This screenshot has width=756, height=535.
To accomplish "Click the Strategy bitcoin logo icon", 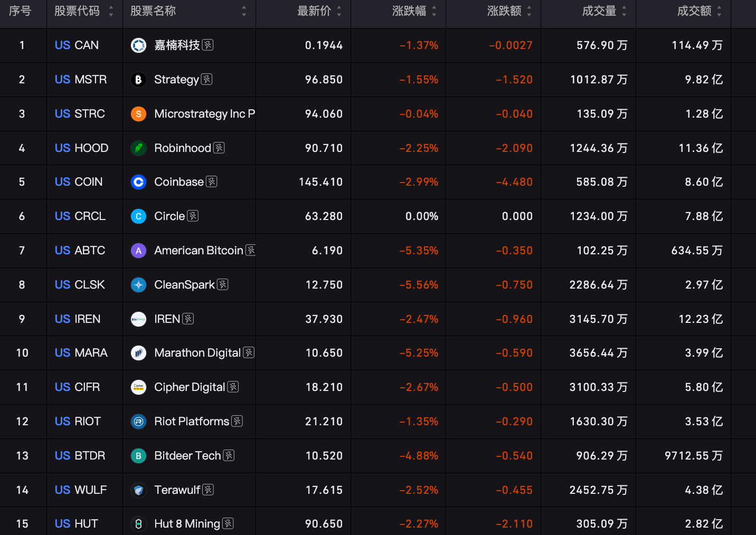I will pyautogui.click(x=138, y=80).
